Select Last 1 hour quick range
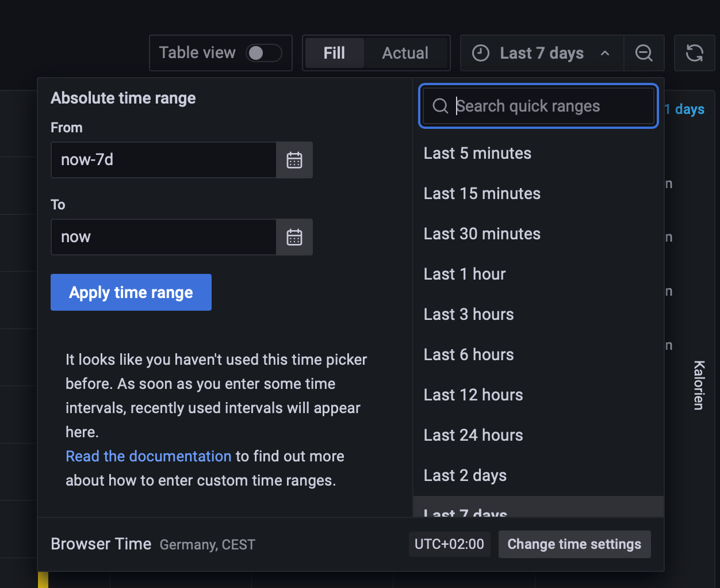720x588 pixels. (465, 274)
